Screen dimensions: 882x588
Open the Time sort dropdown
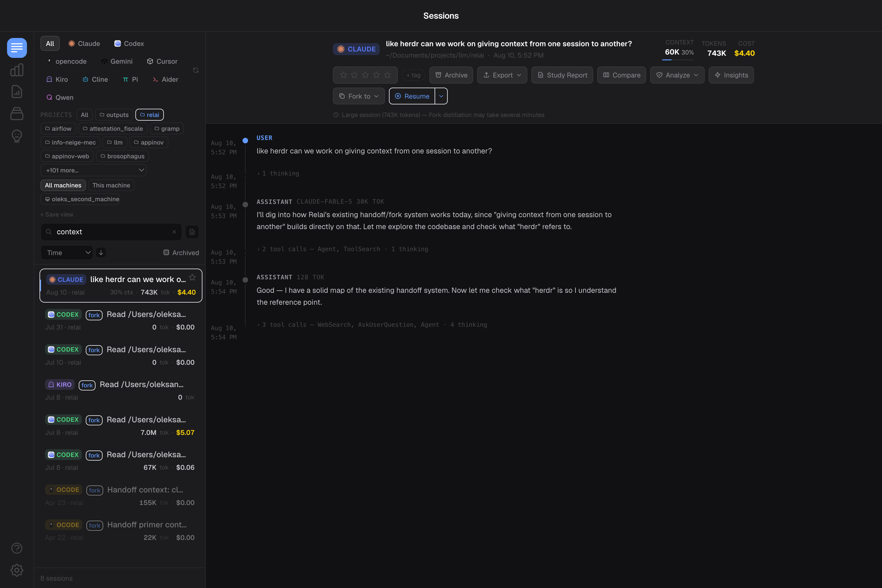point(67,252)
